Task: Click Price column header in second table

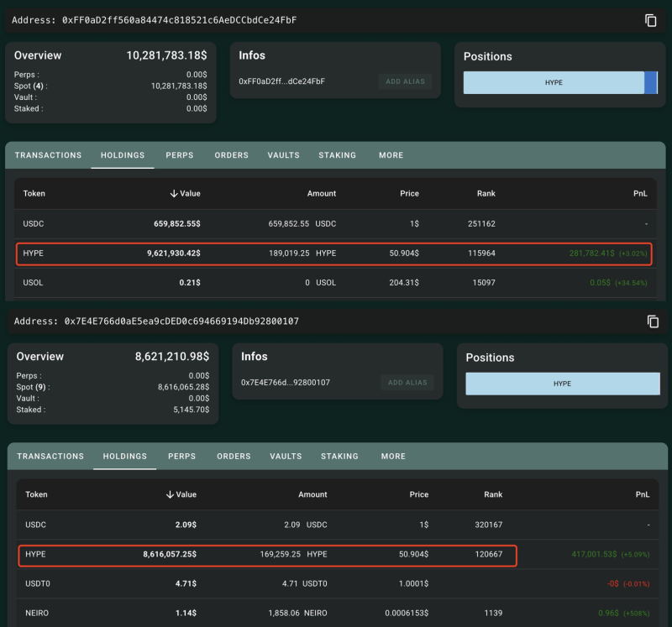Action: [418, 494]
